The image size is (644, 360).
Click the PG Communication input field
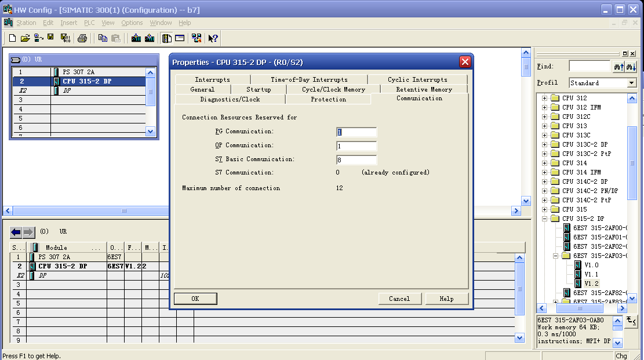pos(356,132)
